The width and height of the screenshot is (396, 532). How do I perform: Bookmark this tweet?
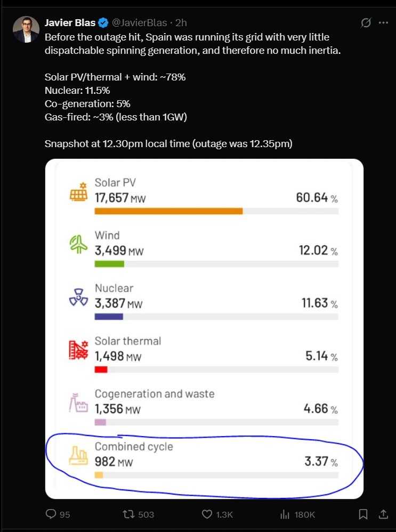[x=363, y=514]
